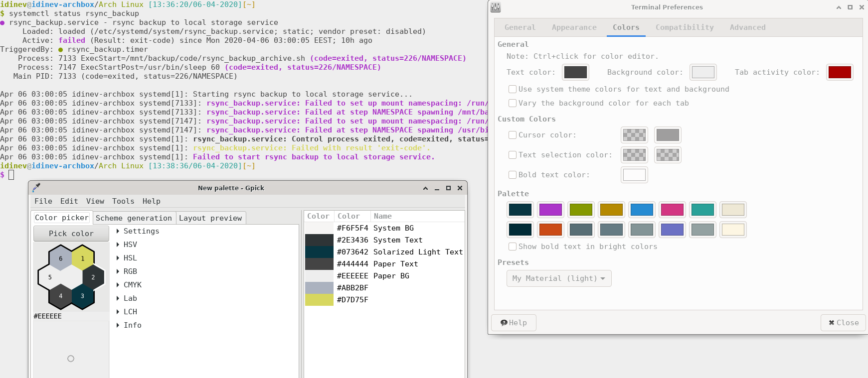This screenshot has height=378, width=868.
Task: Shade the Gpick window using the up-arrow
Action: (425, 188)
